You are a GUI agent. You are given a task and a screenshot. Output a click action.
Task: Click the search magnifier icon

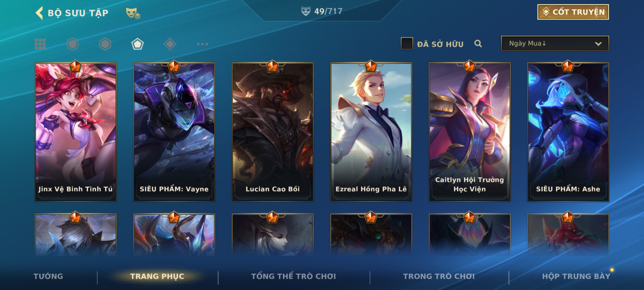(x=478, y=44)
